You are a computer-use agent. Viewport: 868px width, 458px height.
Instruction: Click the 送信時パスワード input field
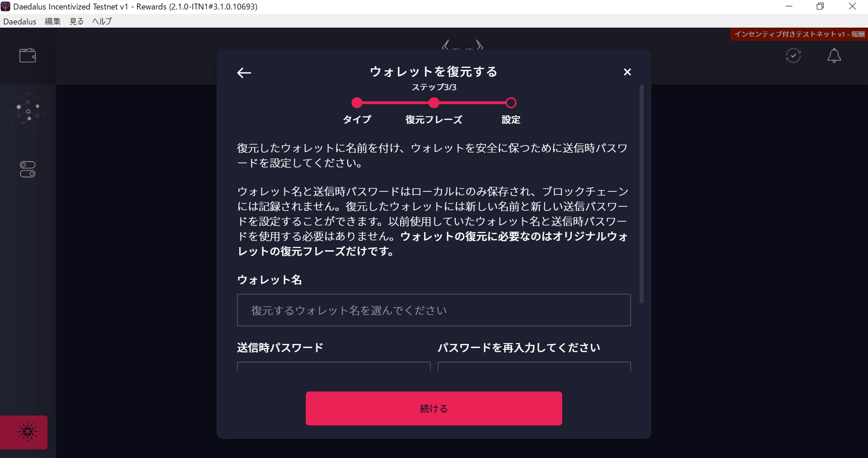(334, 366)
